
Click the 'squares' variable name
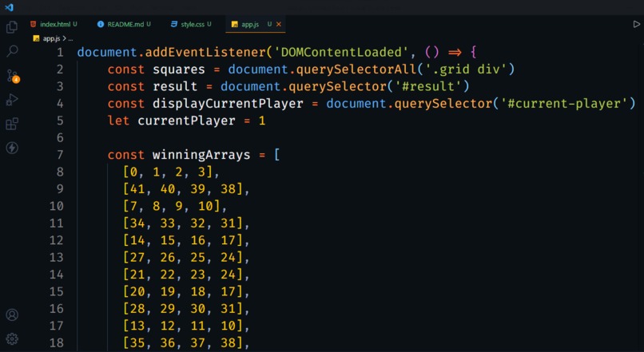click(x=179, y=69)
